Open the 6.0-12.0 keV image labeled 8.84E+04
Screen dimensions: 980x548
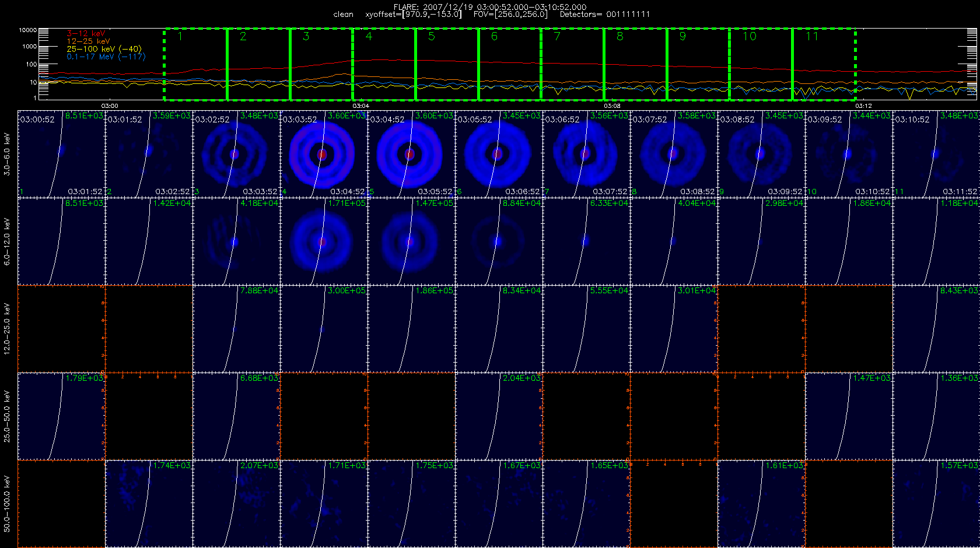(499, 241)
